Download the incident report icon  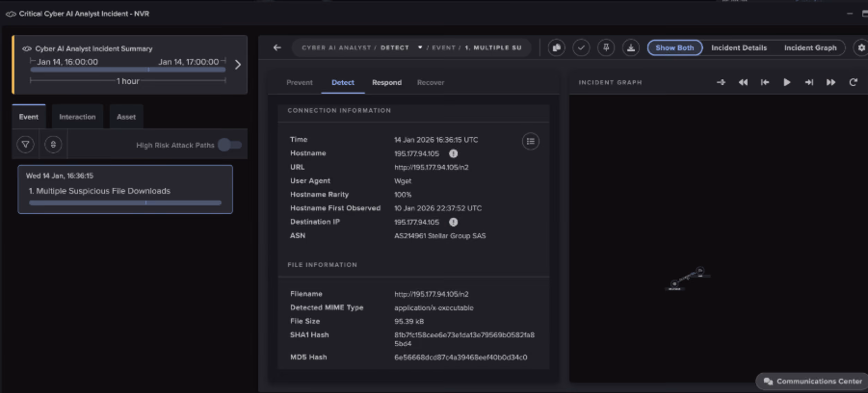pyautogui.click(x=631, y=48)
